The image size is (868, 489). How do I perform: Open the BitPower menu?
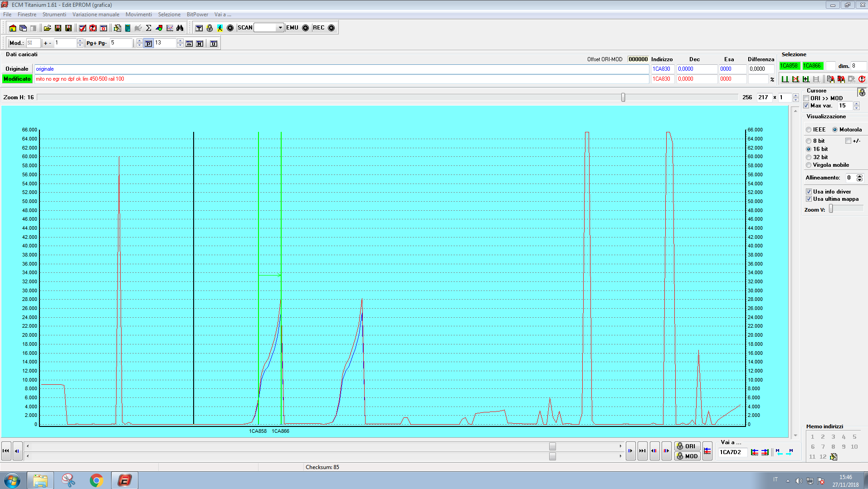[x=197, y=15]
